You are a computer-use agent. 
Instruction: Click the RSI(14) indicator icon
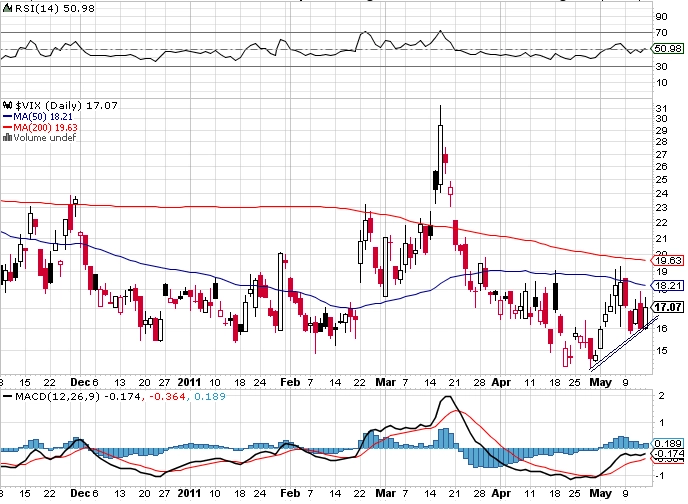[x=7, y=8]
